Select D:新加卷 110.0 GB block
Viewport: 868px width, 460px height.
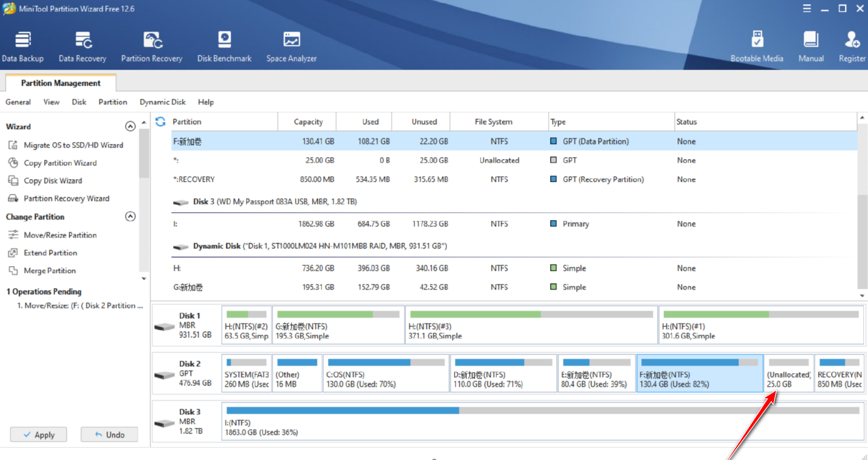[x=503, y=373]
